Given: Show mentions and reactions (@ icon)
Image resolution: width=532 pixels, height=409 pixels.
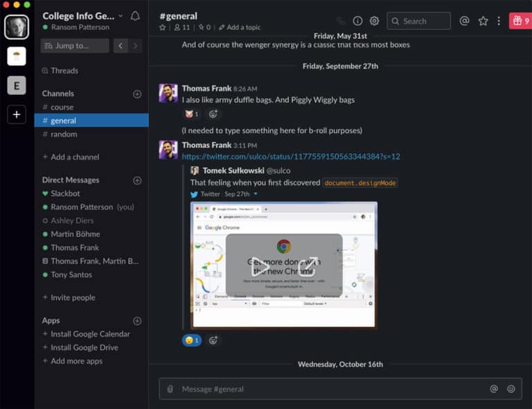Looking at the screenshot, I should point(464,21).
